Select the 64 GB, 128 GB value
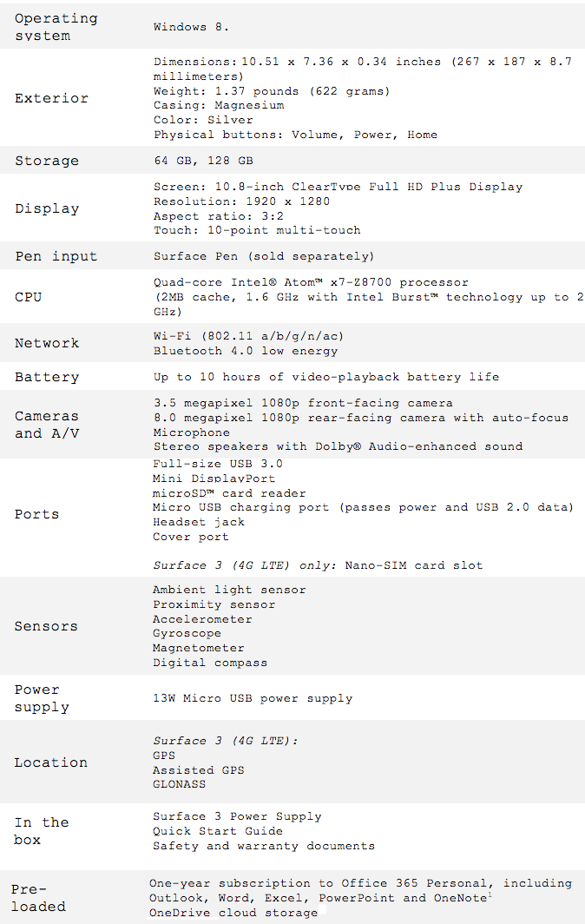Image resolution: width=585 pixels, height=924 pixels. pyautogui.click(x=203, y=161)
